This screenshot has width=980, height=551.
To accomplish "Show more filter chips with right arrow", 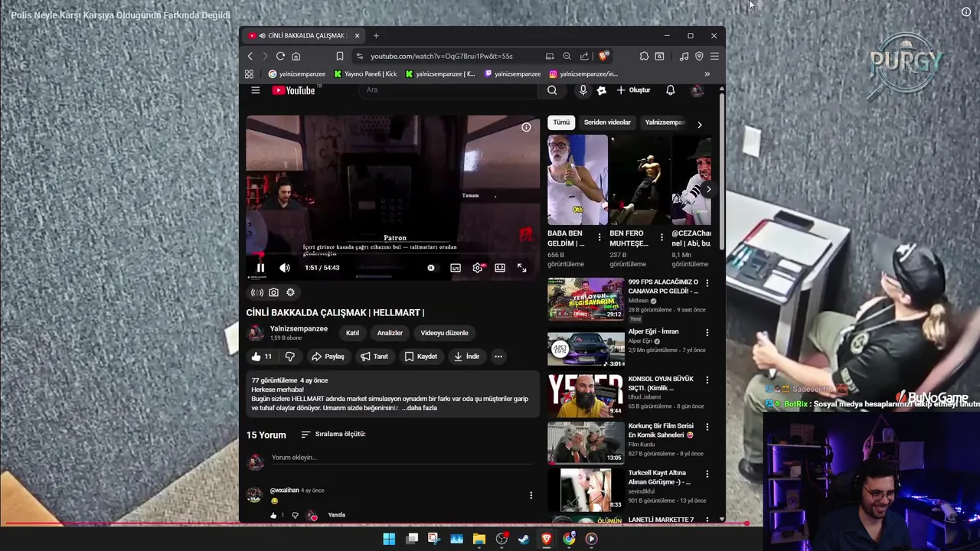I will [x=699, y=124].
